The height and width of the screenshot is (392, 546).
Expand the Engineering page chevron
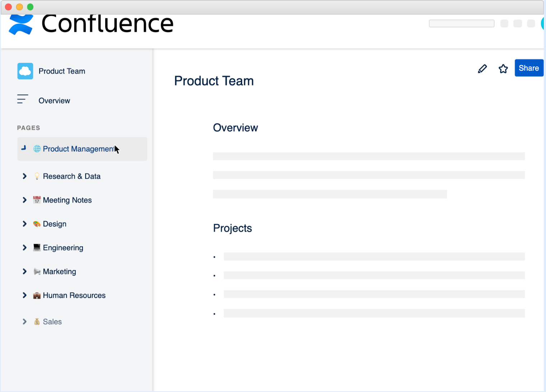point(24,248)
